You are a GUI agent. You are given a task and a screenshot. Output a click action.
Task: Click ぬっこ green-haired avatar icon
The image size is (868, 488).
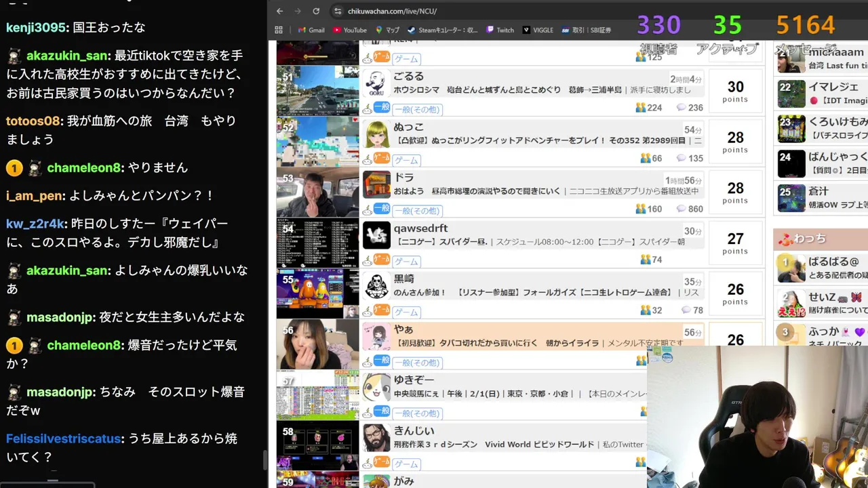tap(376, 134)
